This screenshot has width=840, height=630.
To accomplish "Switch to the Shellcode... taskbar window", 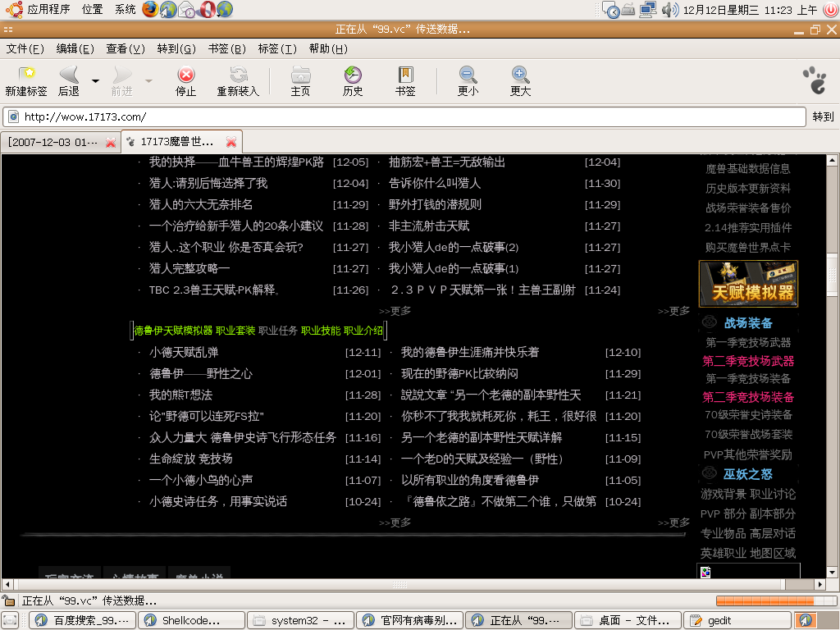I will click(x=192, y=620).
